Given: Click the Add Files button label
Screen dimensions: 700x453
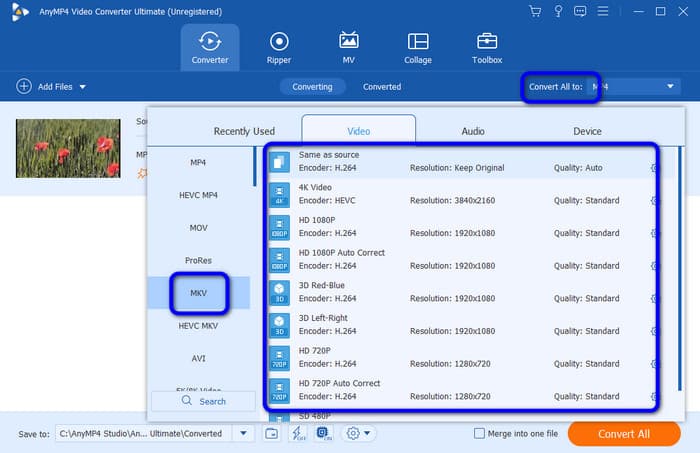Looking at the screenshot, I should pos(55,87).
